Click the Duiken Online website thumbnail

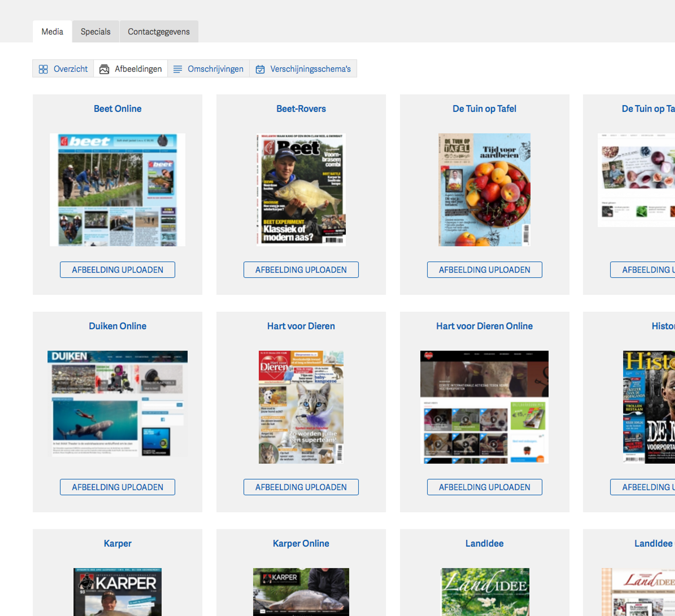118,404
